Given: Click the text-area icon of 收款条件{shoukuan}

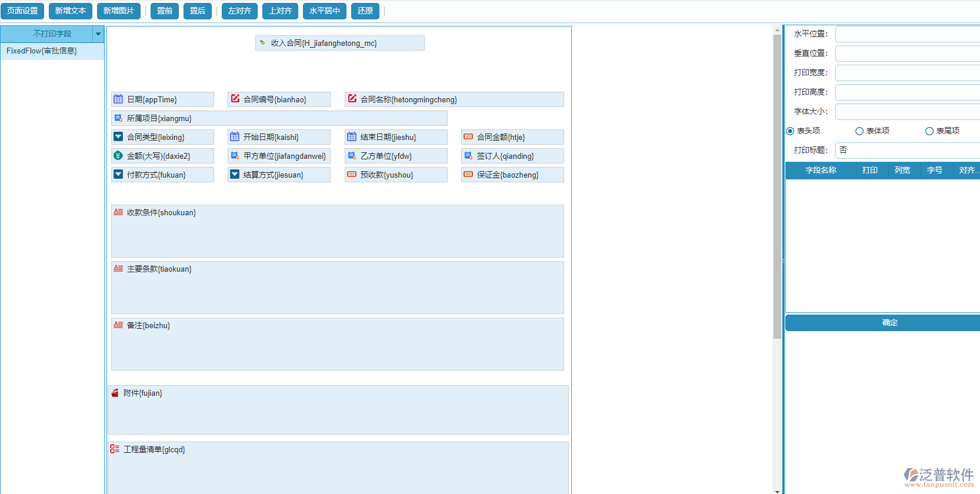Looking at the screenshot, I should click(118, 212).
